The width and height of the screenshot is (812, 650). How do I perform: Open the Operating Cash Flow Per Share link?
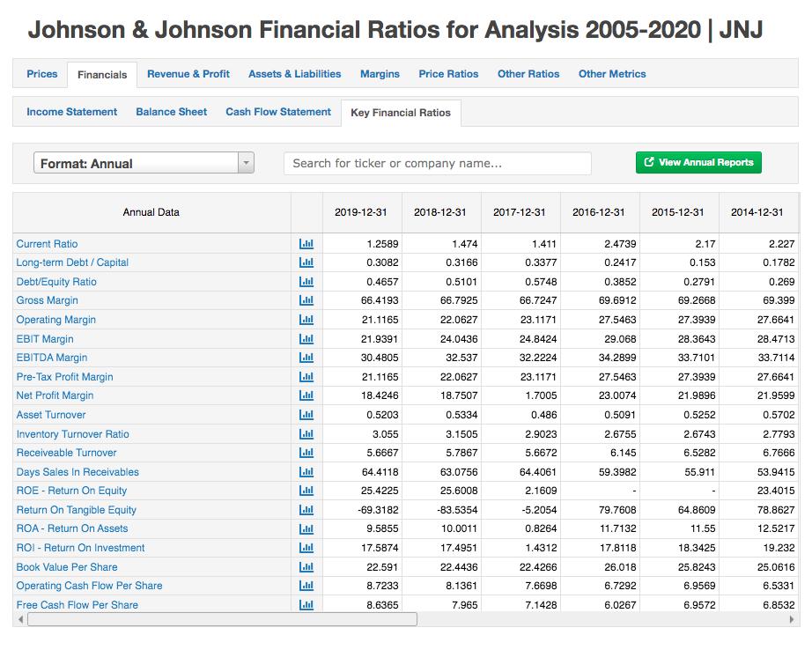[89, 586]
